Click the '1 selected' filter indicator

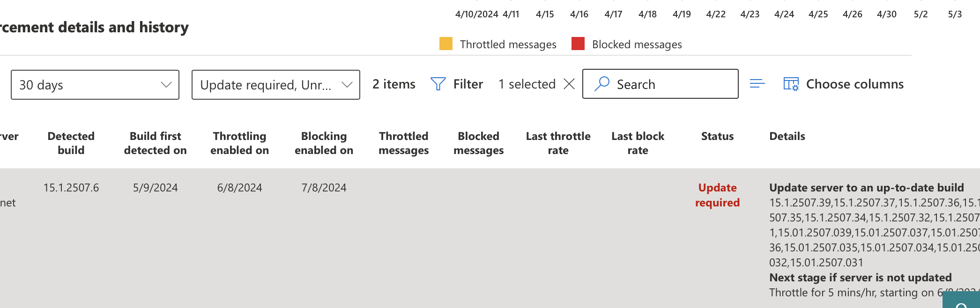pyautogui.click(x=527, y=84)
